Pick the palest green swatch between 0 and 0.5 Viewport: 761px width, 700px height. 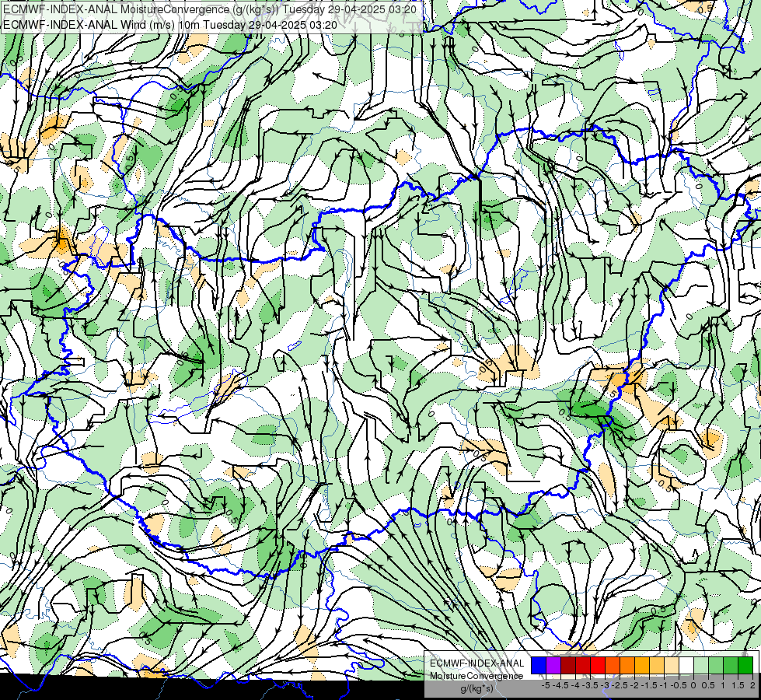tap(701, 665)
